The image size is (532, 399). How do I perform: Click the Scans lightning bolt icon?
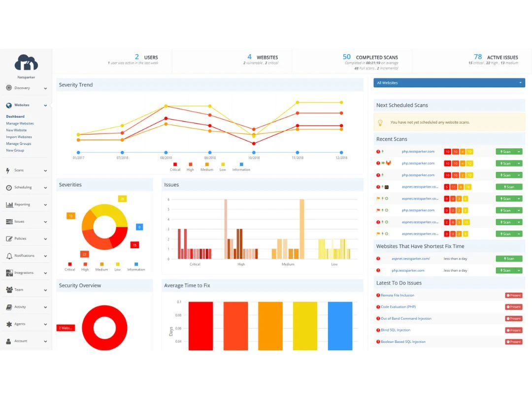tap(8, 170)
